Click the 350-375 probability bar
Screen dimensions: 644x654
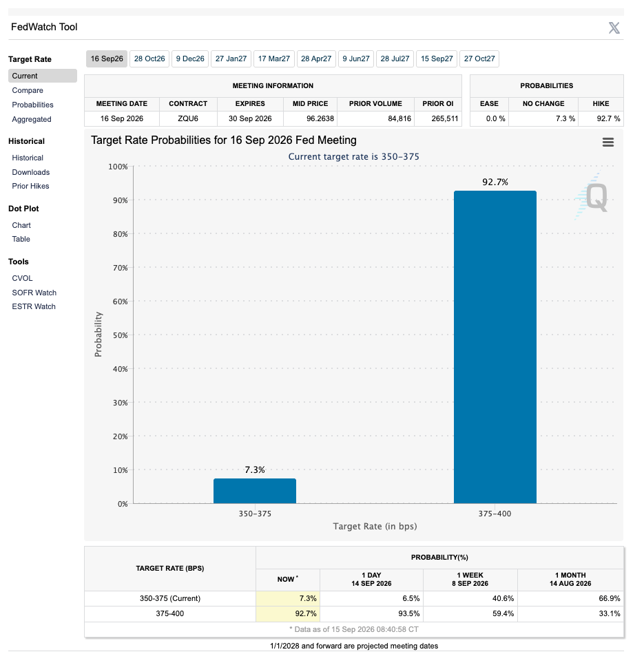click(x=255, y=491)
